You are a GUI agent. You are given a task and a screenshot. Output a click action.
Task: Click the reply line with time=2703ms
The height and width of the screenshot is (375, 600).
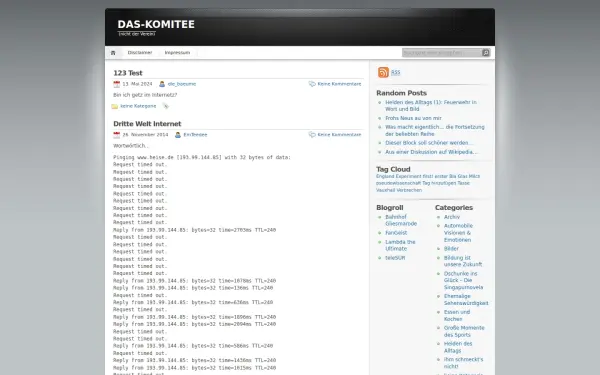click(x=194, y=230)
